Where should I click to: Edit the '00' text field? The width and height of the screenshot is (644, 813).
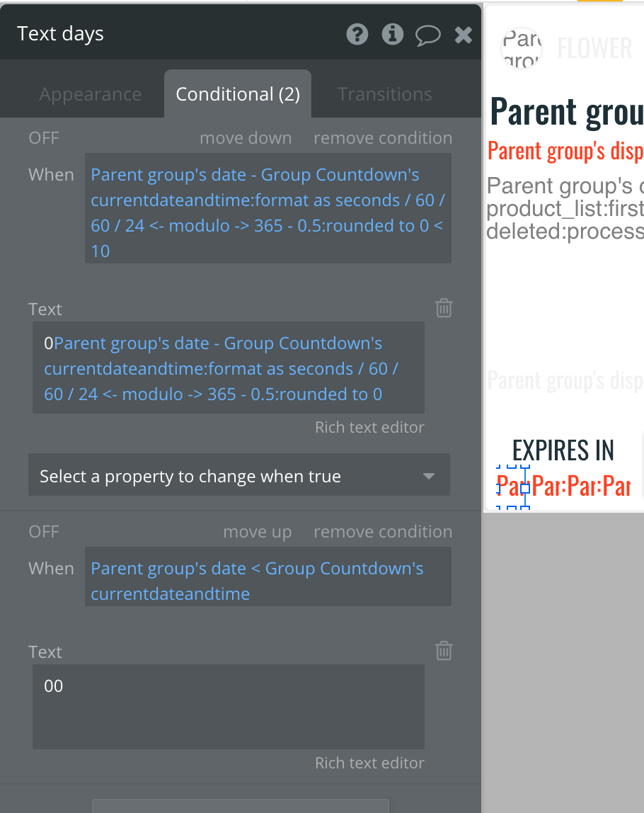228,706
